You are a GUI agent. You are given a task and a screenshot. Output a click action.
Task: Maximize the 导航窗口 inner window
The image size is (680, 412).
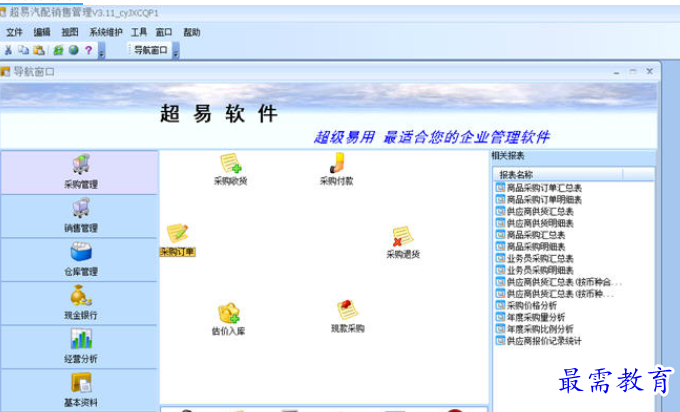pos(633,72)
